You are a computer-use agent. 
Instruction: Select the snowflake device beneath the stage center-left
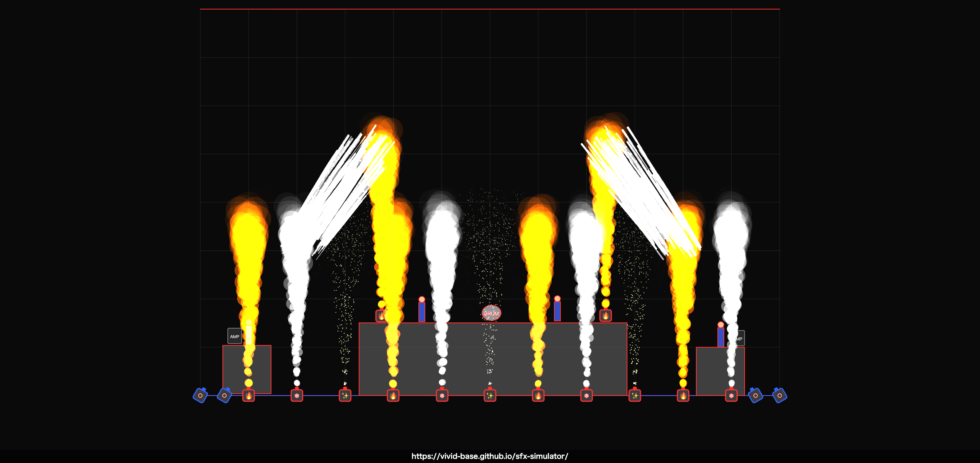(x=442, y=396)
